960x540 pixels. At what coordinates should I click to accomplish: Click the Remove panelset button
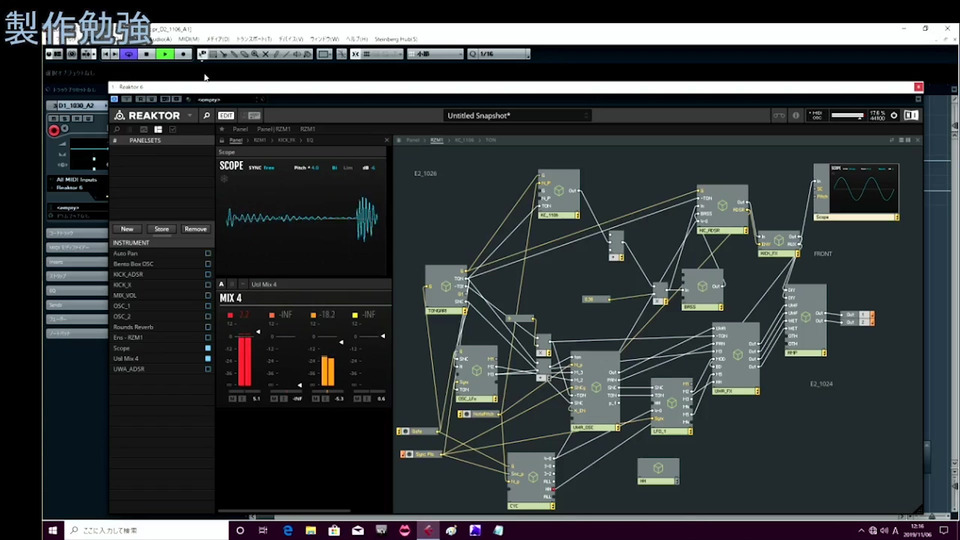tap(195, 229)
